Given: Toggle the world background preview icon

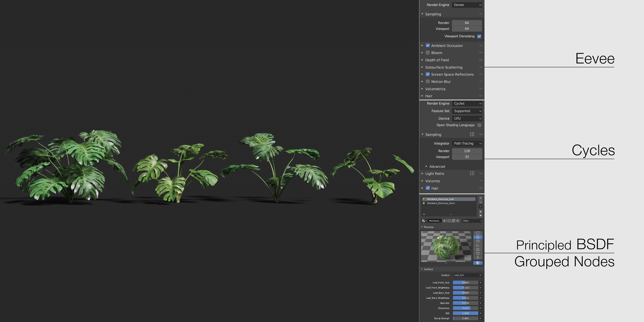Looking at the screenshot, I should point(478,263).
